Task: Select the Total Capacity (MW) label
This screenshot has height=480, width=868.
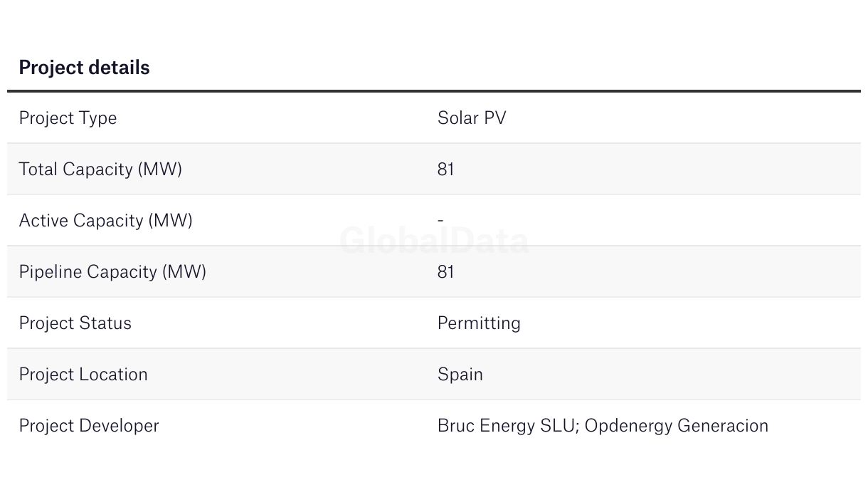Action: [100, 169]
